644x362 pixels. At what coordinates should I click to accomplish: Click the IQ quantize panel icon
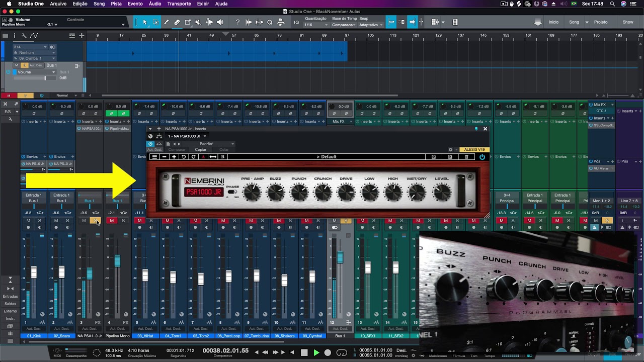[296, 22]
